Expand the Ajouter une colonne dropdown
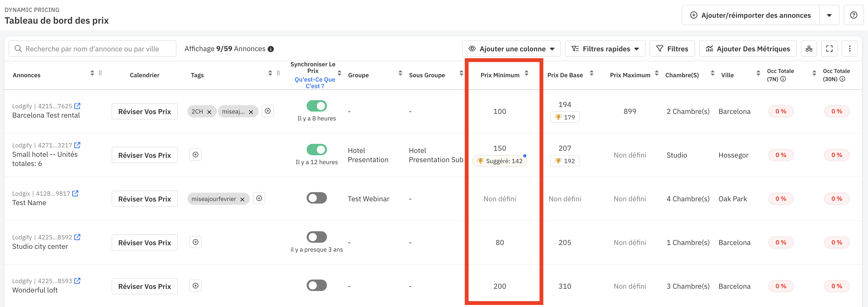This screenshot has width=868, height=307. (x=511, y=49)
